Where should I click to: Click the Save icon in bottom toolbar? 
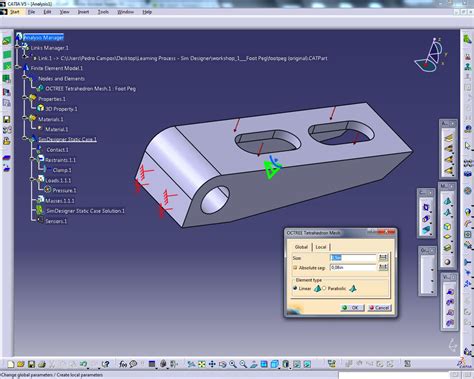tap(31, 364)
